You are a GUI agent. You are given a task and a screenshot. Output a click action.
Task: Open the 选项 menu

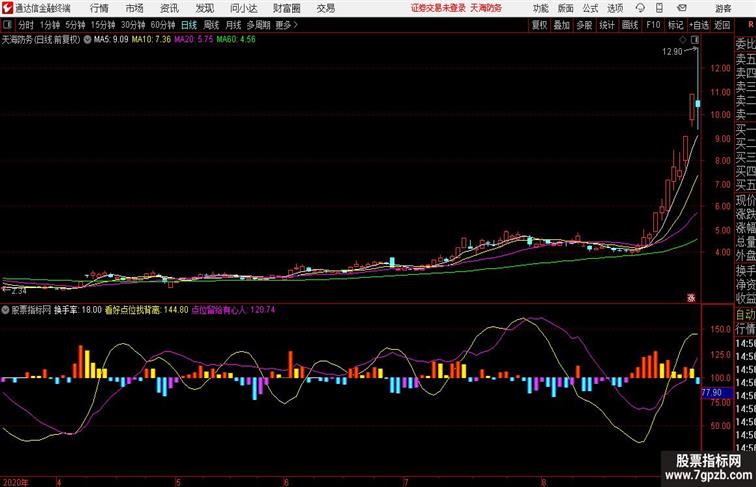[615, 8]
